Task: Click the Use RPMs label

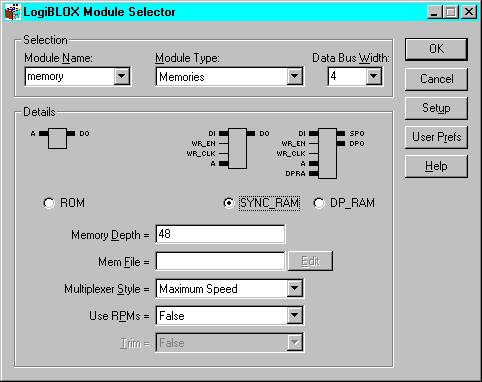Action: click(119, 316)
